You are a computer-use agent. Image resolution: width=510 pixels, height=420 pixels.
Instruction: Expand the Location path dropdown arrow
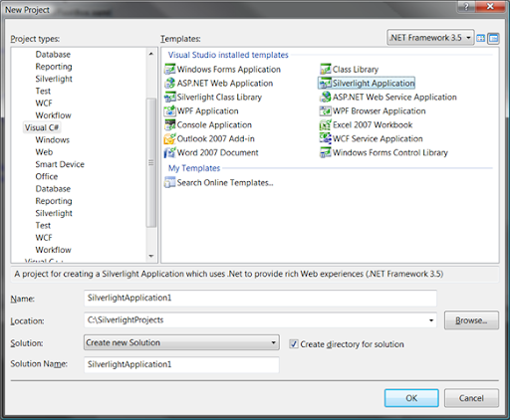click(431, 320)
